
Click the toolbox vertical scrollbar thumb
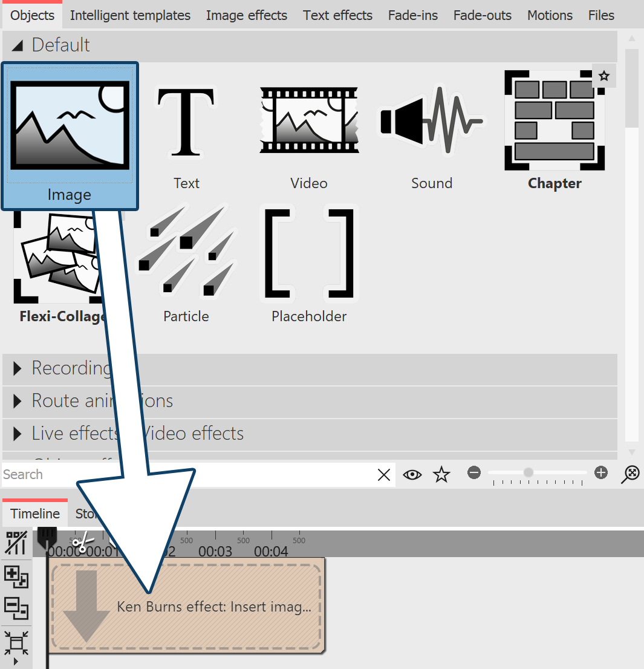pos(632,88)
